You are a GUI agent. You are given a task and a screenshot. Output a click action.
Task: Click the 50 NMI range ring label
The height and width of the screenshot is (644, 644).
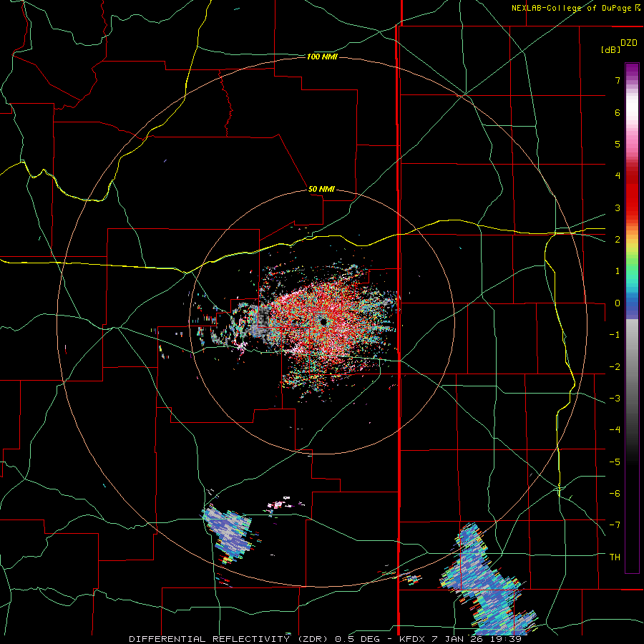click(321, 189)
